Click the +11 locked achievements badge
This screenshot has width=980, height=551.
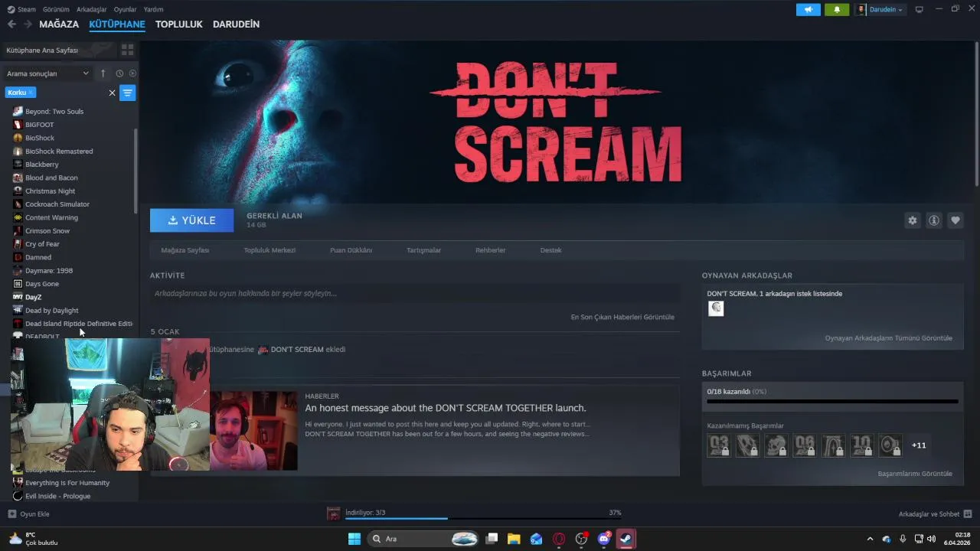click(919, 445)
